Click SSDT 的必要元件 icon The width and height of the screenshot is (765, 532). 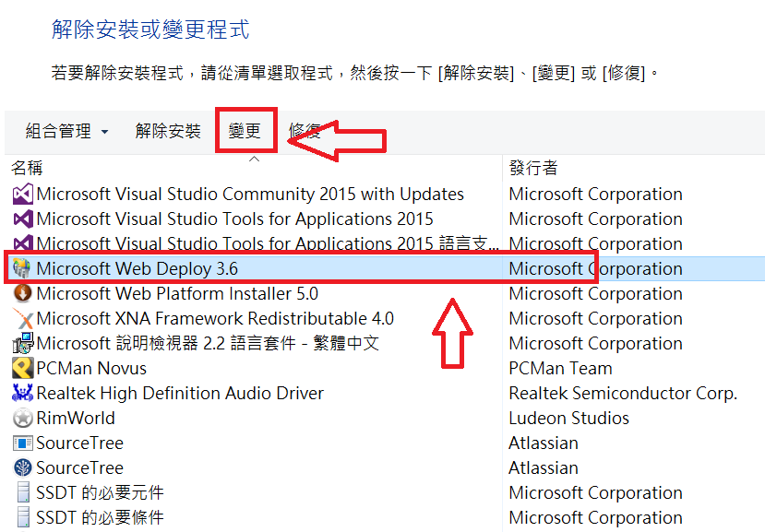pos(22,492)
